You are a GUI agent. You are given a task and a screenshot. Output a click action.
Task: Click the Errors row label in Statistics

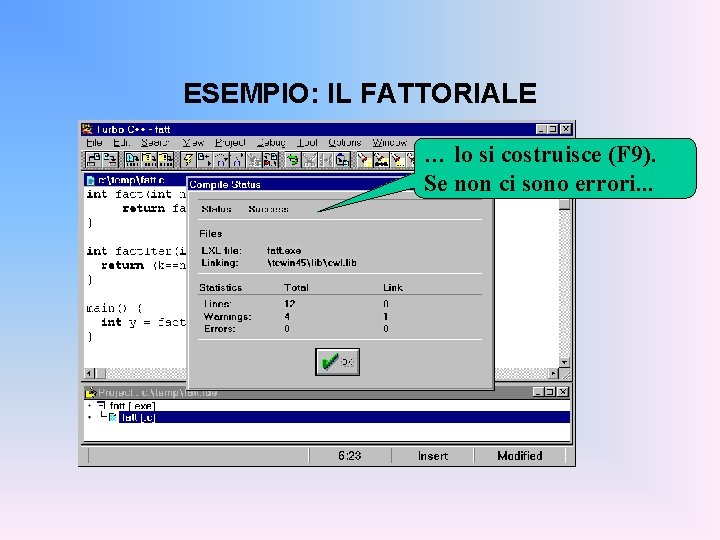pos(219,329)
